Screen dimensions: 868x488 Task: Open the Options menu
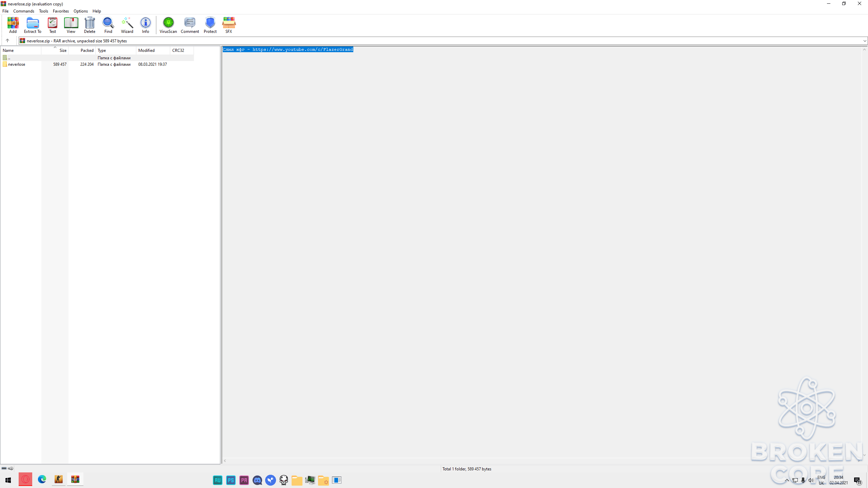tap(81, 11)
